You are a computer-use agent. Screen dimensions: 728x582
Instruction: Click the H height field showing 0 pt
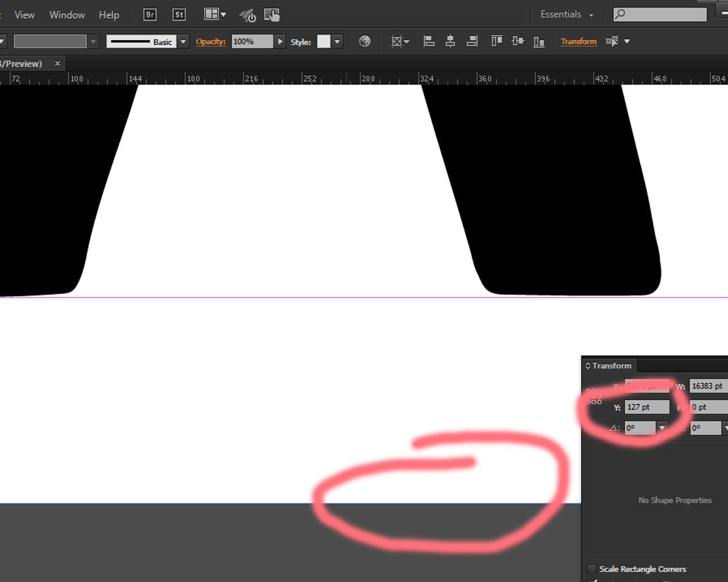pos(709,407)
